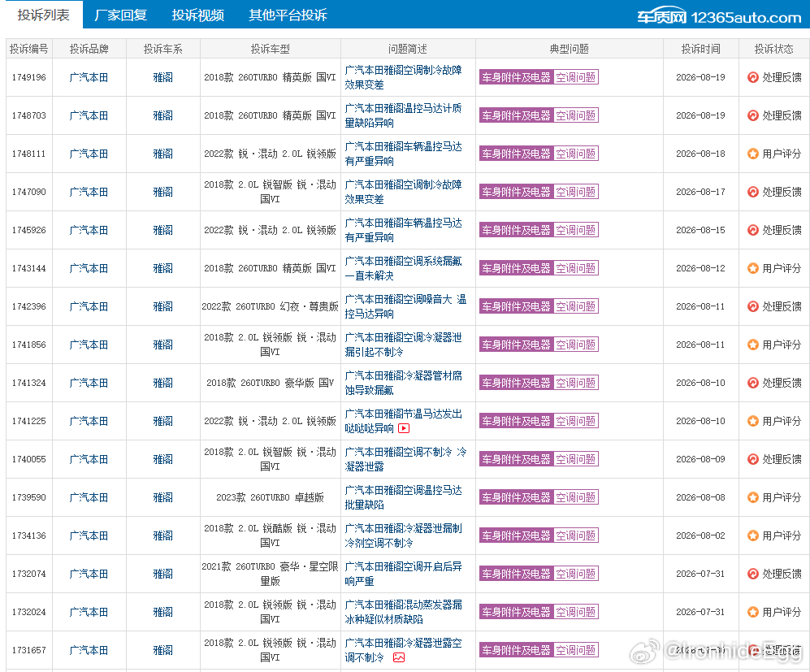Click complaint number 1731657

pyautogui.click(x=29, y=651)
